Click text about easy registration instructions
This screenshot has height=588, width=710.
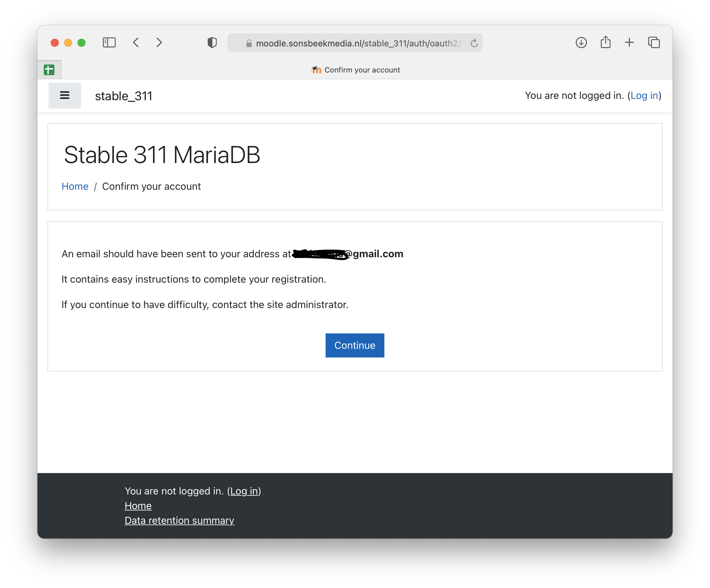click(194, 279)
